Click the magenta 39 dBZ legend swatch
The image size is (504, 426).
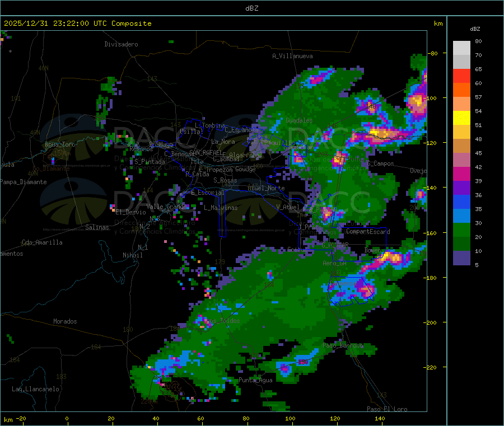pyautogui.click(x=461, y=174)
